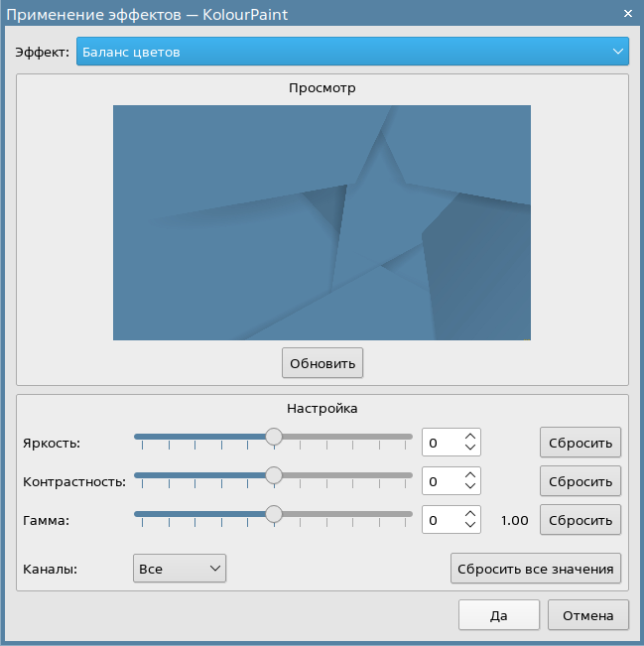
Task: Open the Эффект dropdown list
Action: coord(352,52)
